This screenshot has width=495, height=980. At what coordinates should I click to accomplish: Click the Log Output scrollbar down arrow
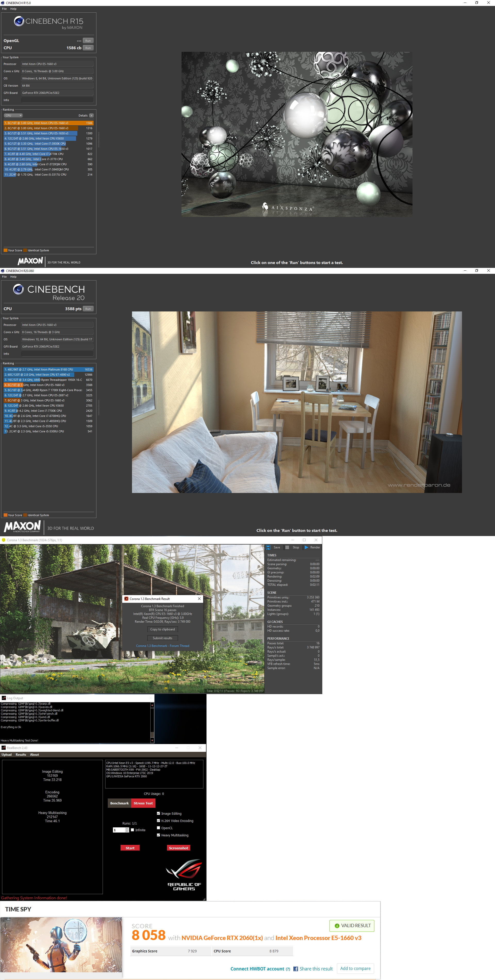152,740
